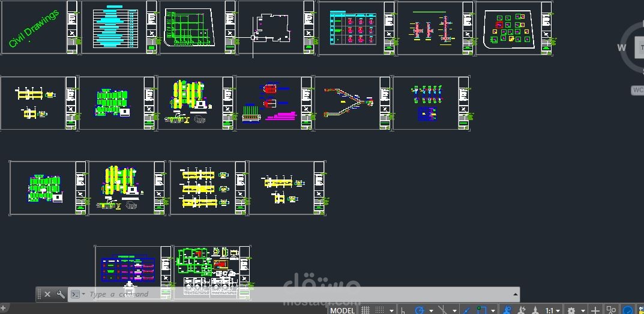Toggle show annotation objects icon

pos(508,310)
